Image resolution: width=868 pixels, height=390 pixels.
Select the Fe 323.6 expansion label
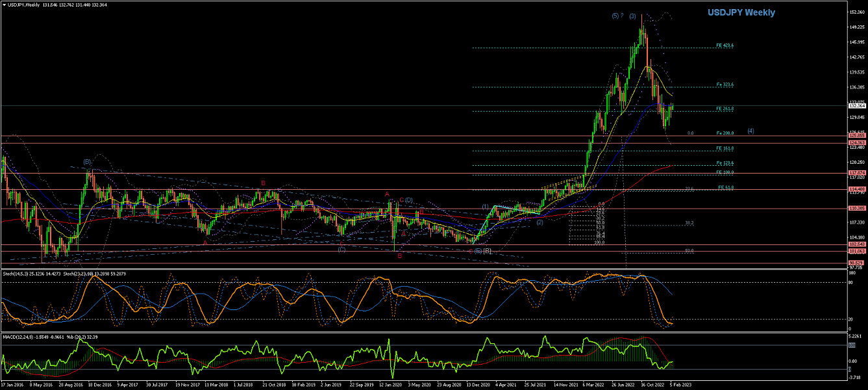[725, 84]
